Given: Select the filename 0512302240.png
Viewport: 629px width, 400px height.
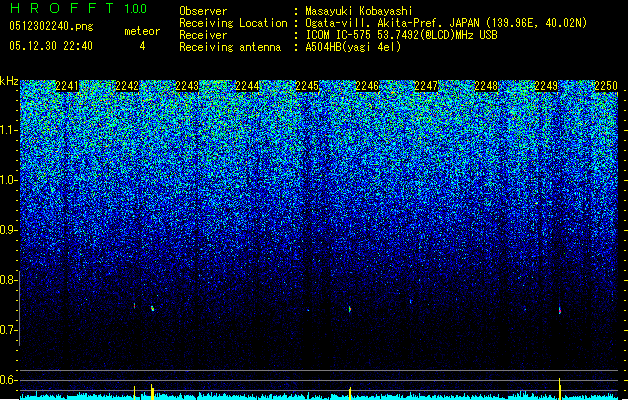Looking at the screenshot, I should tap(51, 26).
